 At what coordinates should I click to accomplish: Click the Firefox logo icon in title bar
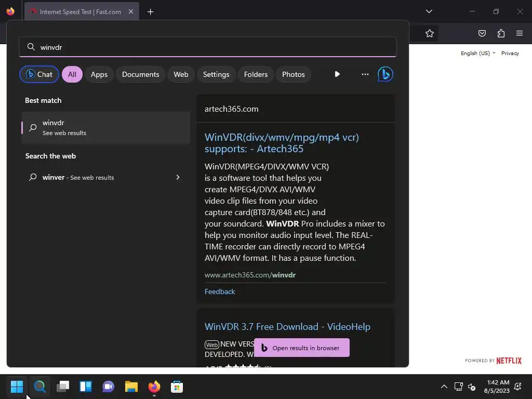[x=10, y=11]
